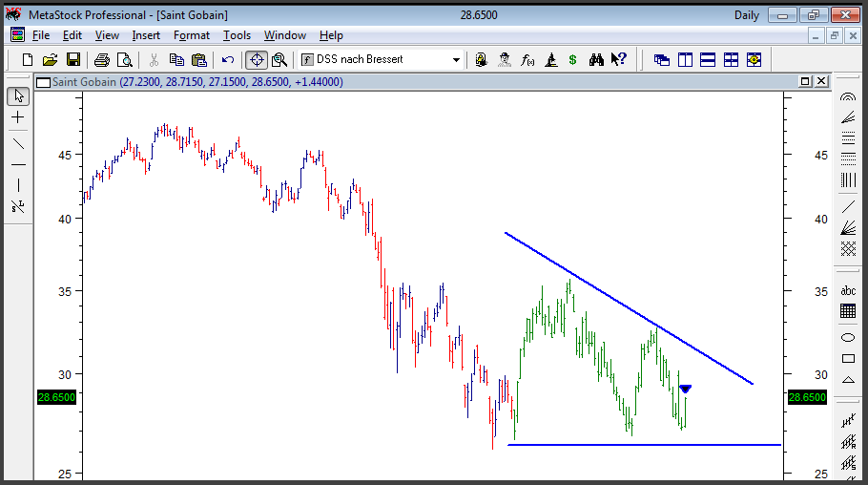Open Indicator Builder f(x) icon
Screen dimensions: 868x485
click(x=527, y=59)
